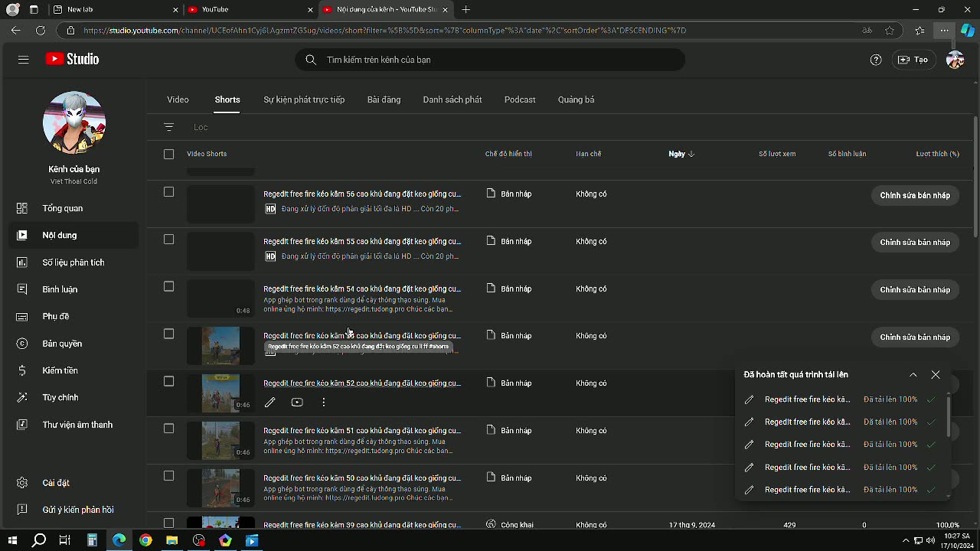Open the account avatar menu at top right
Screen dimensions: 980x551
coord(955,60)
